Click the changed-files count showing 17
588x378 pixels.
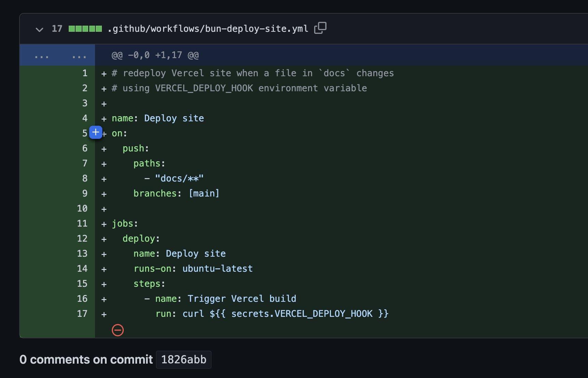pyautogui.click(x=57, y=29)
